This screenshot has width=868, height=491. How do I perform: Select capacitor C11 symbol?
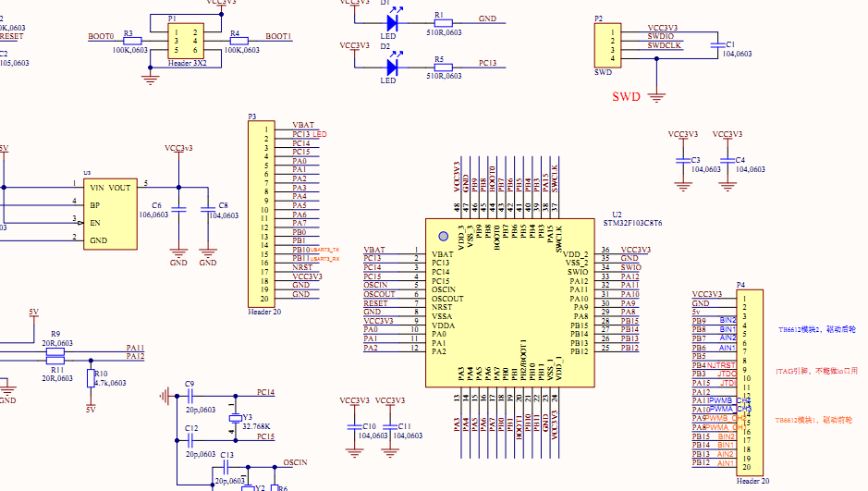pyautogui.click(x=390, y=427)
